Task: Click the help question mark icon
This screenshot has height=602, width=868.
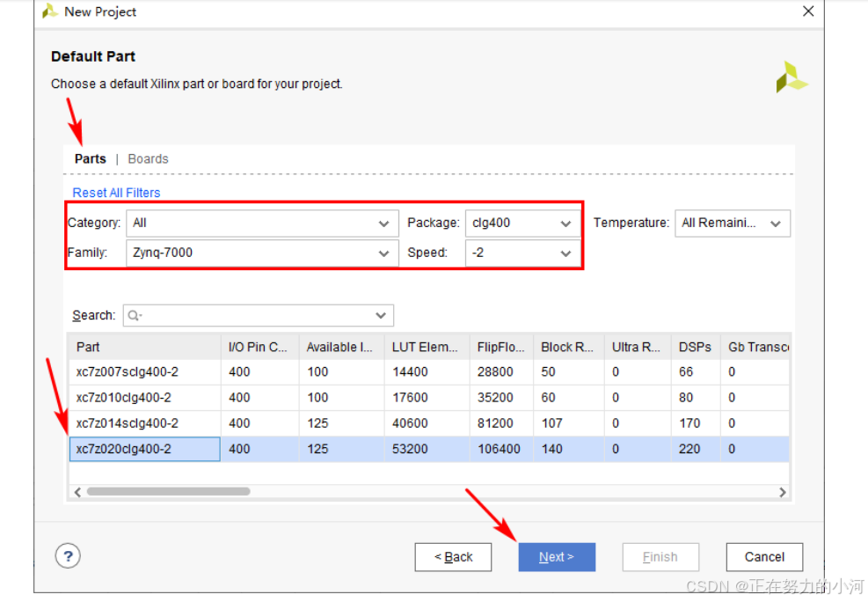Action: [68, 555]
